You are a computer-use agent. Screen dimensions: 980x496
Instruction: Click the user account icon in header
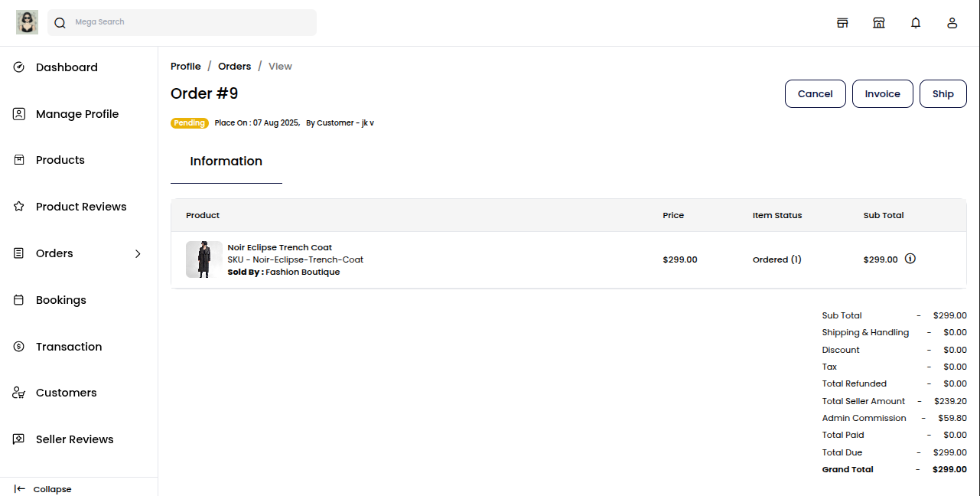[952, 23]
